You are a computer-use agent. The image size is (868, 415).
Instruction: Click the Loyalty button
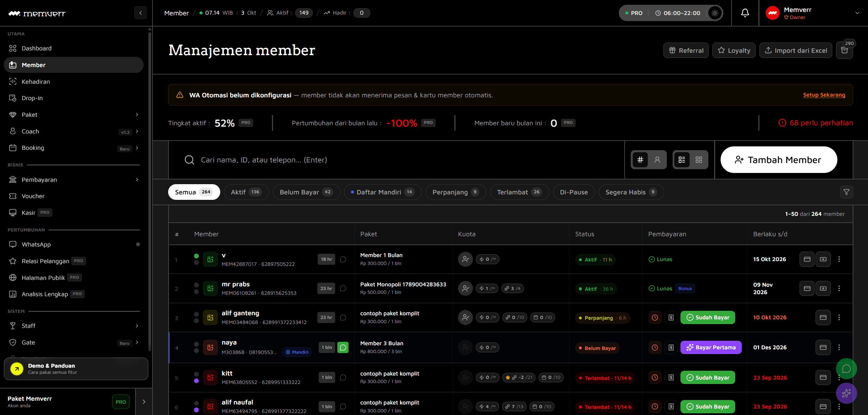(734, 50)
